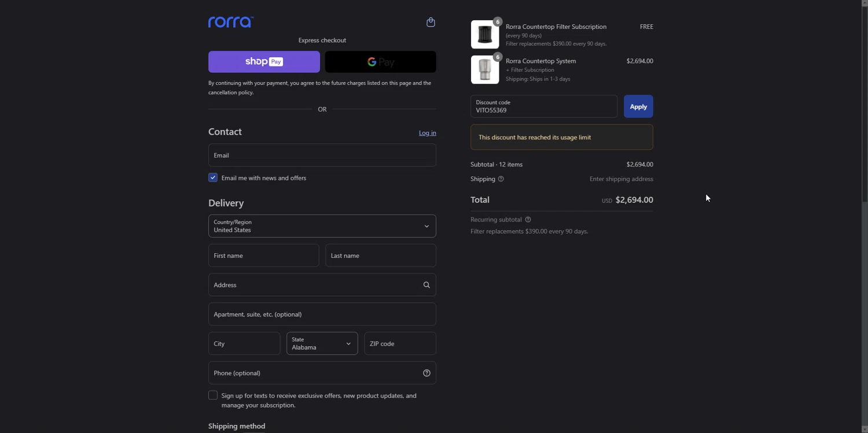The width and height of the screenshot is (868, 433).
Task: Click the 'Rorra Countertop System' item name
Action: (541, 61)
